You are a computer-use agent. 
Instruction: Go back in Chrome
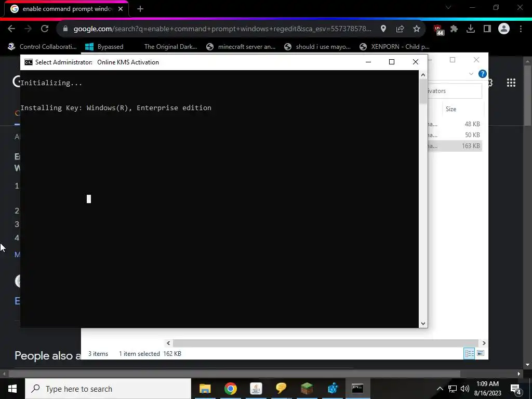(11, 29)
